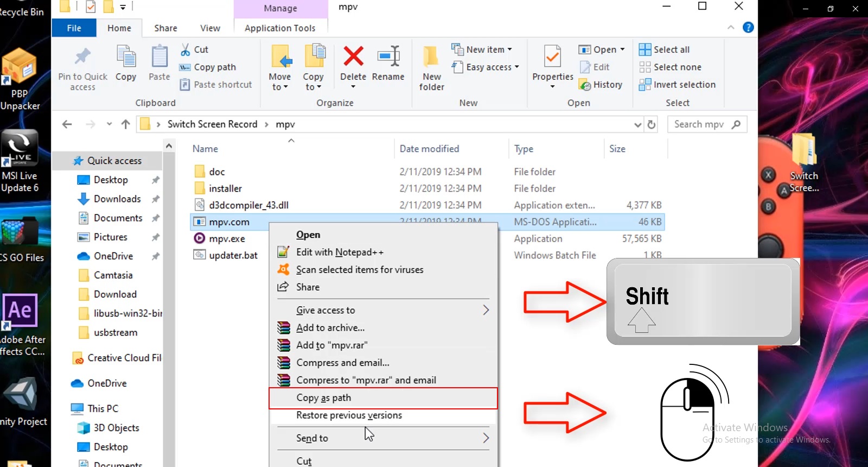Click the History icon
Screen dimensions: 868x467
[585, 85]
